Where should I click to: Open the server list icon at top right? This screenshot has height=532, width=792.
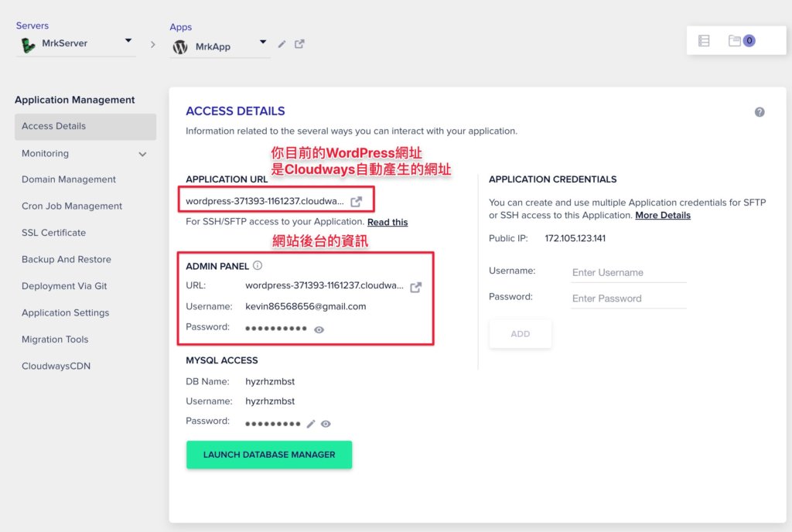pyautogui.click(x=704, y=40)
